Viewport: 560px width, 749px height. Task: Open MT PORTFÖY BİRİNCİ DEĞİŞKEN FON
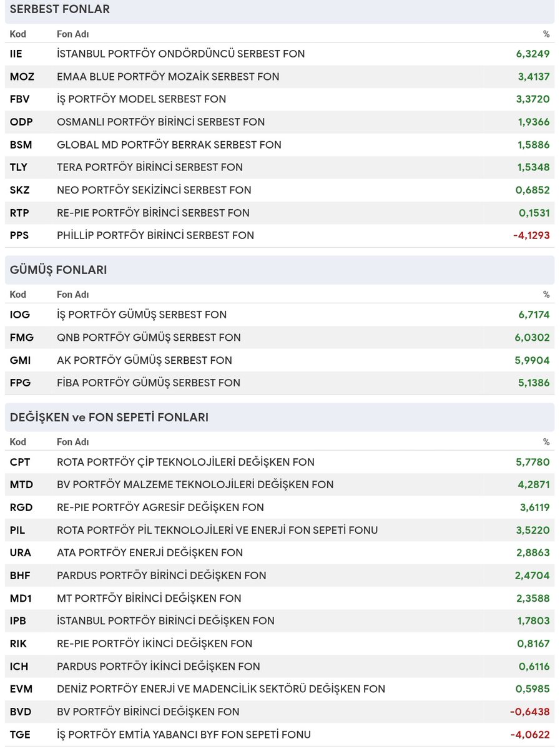pyautogui.click(x=149, y=598)
